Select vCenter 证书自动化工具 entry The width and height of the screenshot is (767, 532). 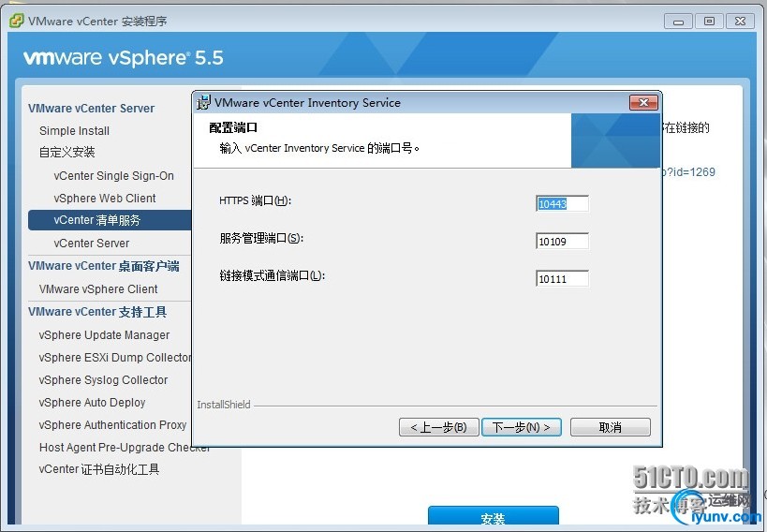tap(99, 469)
